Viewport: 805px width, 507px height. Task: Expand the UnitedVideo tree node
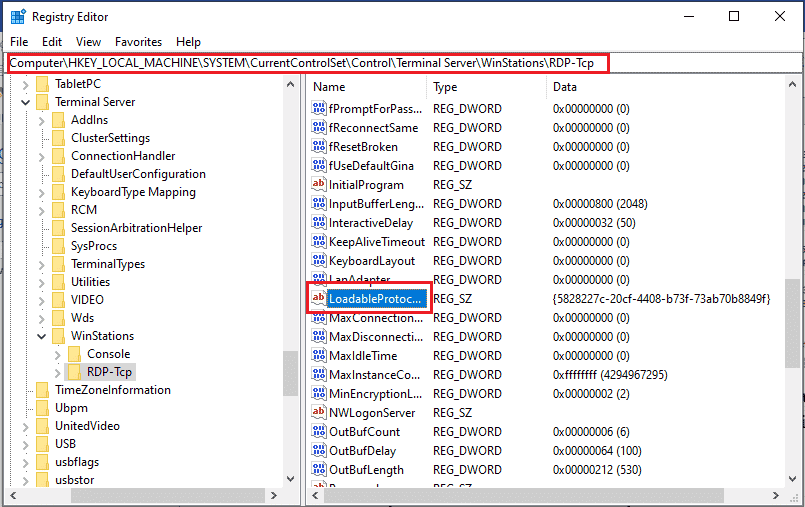tap(25, 426)
